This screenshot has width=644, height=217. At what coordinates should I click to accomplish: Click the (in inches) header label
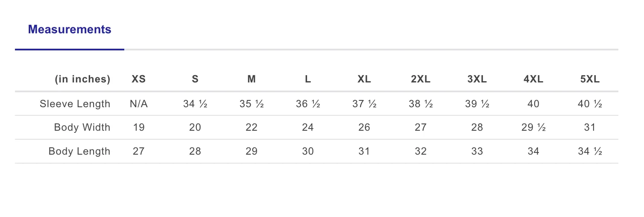coord(82,79)
